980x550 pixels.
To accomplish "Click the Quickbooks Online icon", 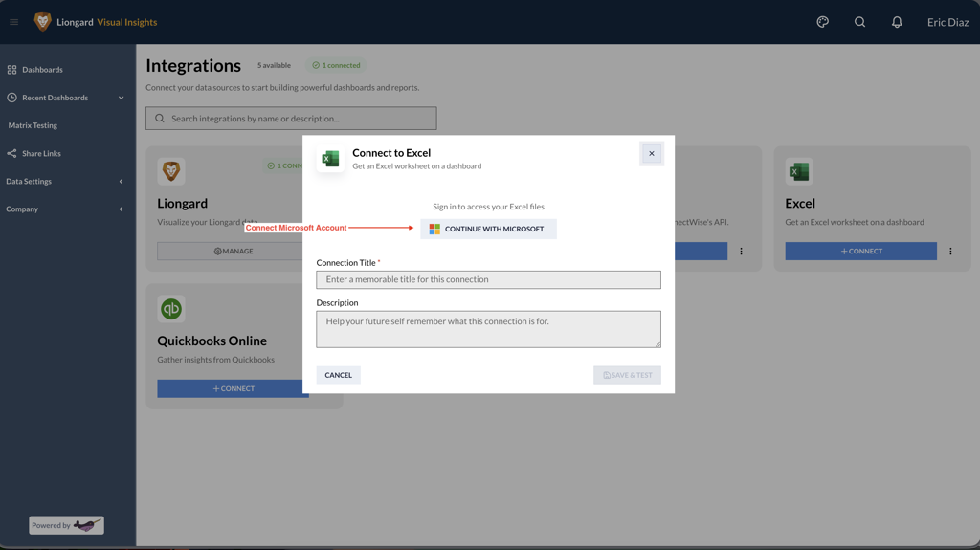I will [171, 309].
